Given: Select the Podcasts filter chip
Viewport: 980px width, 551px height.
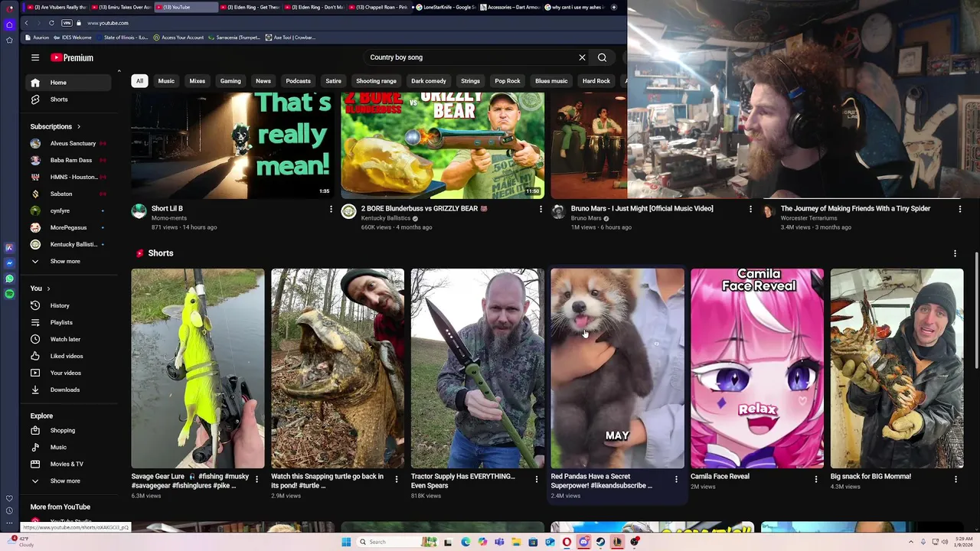Looking at the screenshot, I should 298,81.
